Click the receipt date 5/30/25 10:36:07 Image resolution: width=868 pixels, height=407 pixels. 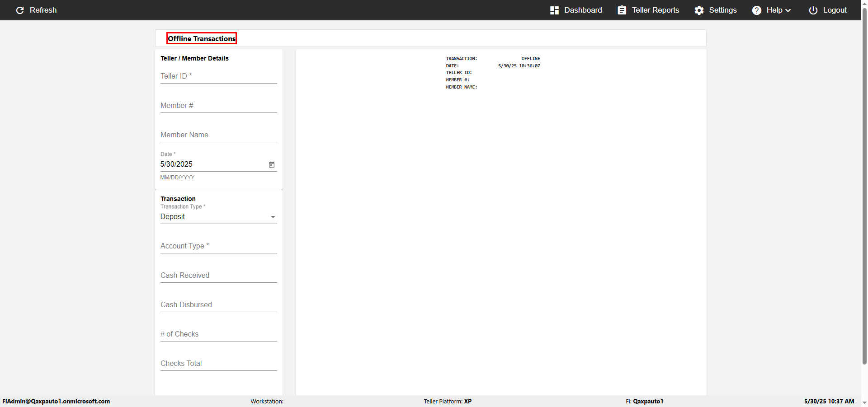(519, 66)
